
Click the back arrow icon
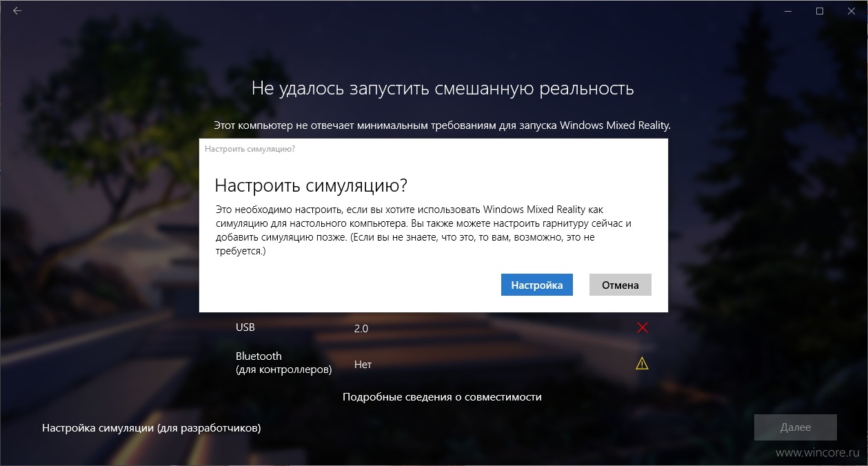pos(17,11)
